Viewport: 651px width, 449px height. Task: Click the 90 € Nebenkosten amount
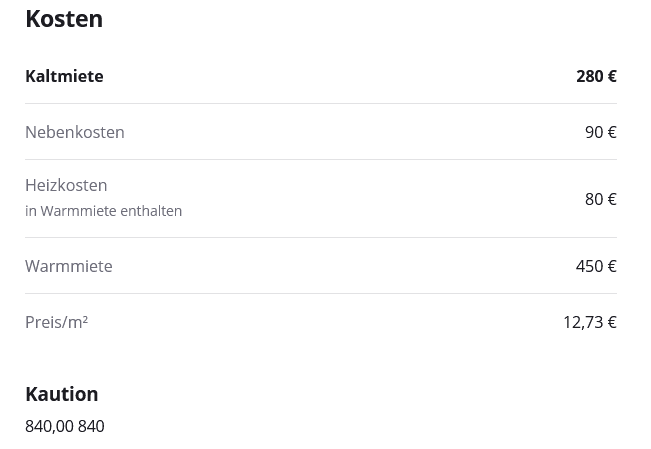(x=600, y=132)
